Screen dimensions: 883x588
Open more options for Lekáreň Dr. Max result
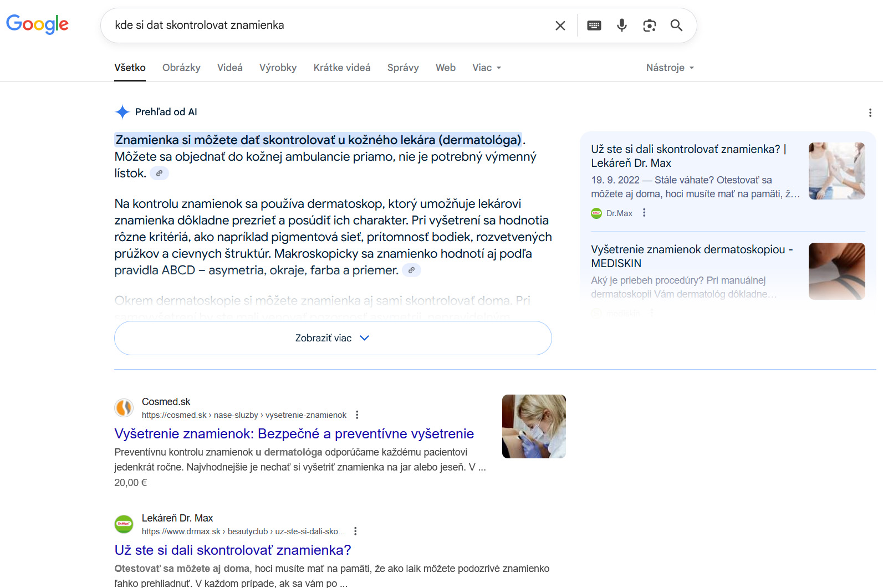[355, 531]
